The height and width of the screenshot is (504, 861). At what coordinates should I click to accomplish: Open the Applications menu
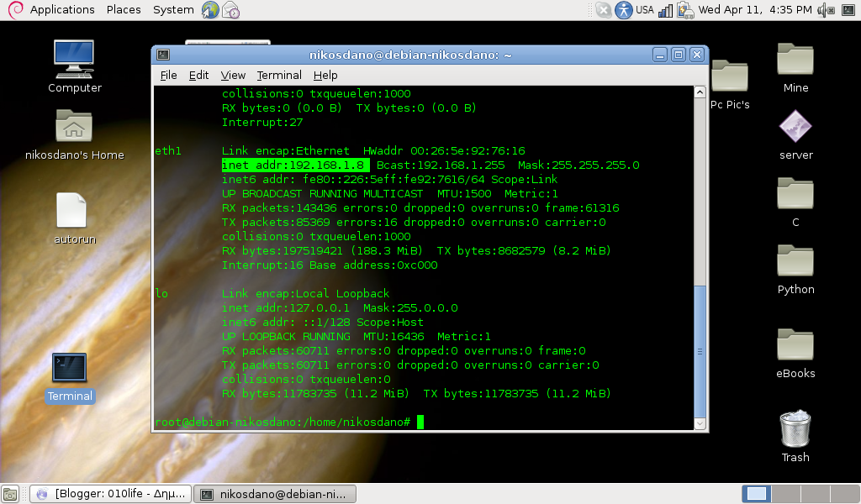tap(62, 10)
